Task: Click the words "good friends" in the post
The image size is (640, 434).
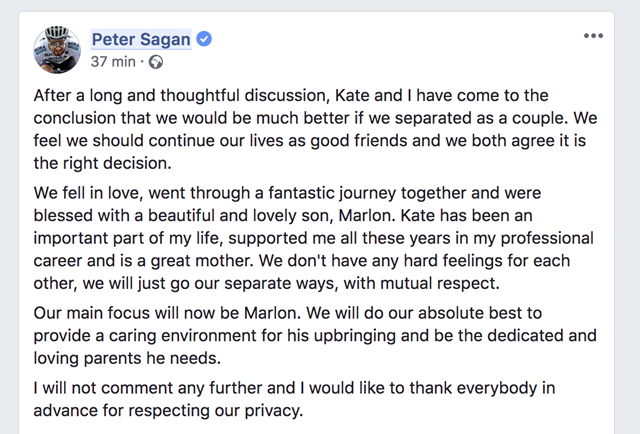Action: (x=391, y=142)
